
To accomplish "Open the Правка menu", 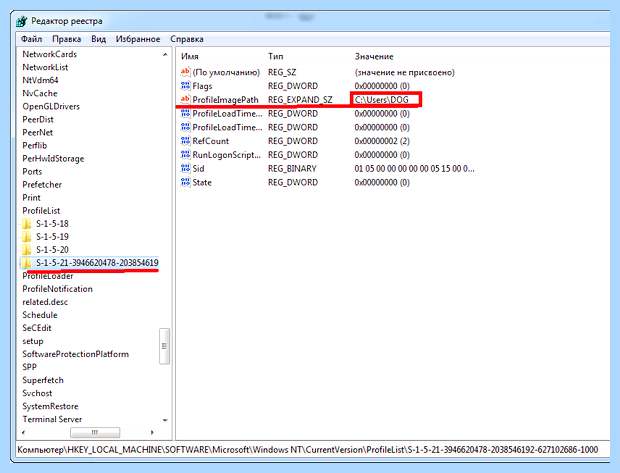I will [x=66, y=39].
